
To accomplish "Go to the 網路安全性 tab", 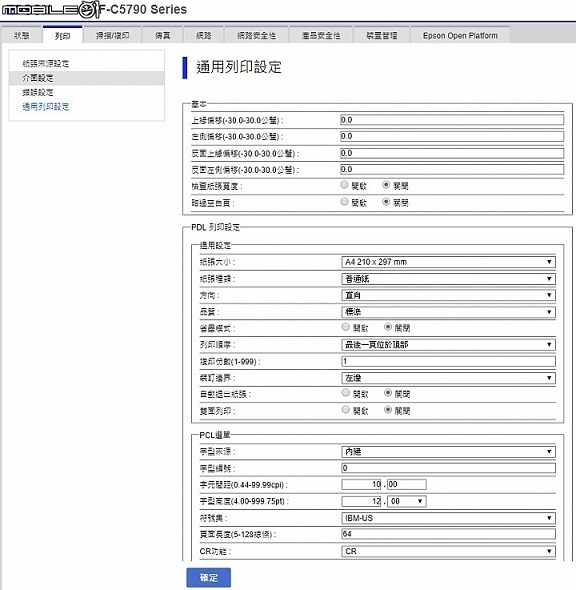I will point(256,35).
